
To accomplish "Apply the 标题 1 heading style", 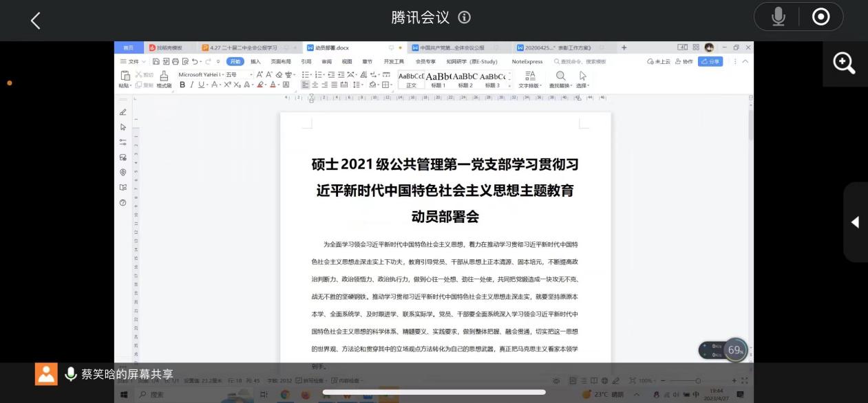I will point(438,79).
